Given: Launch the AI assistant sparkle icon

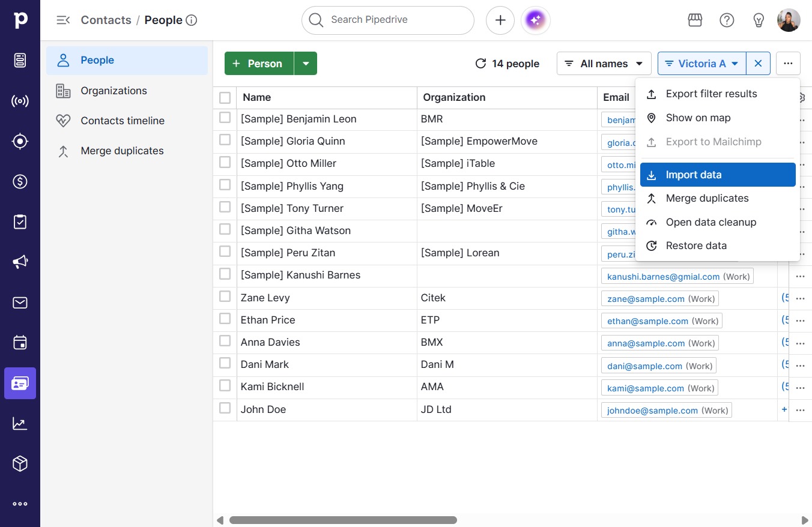Looking at the screenshot, I should point(536,20).
